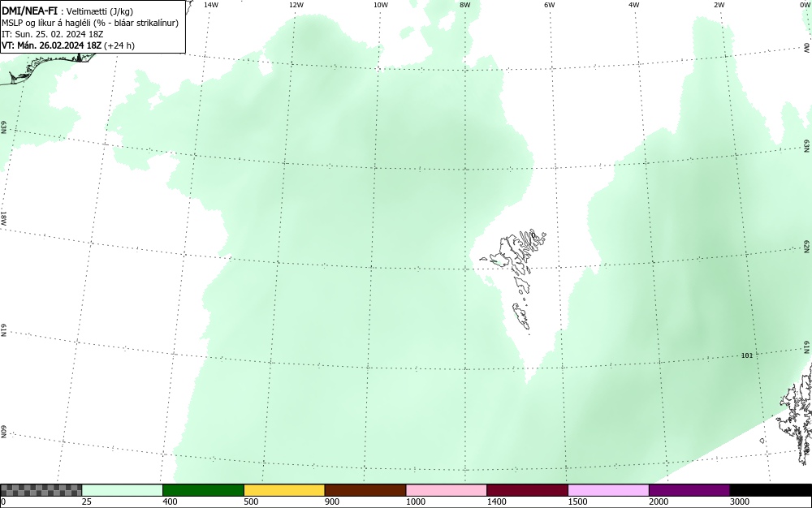Click the "14W" longitude label
The width and height of the screenshot is (812, 508).
(x=211, y=5)
